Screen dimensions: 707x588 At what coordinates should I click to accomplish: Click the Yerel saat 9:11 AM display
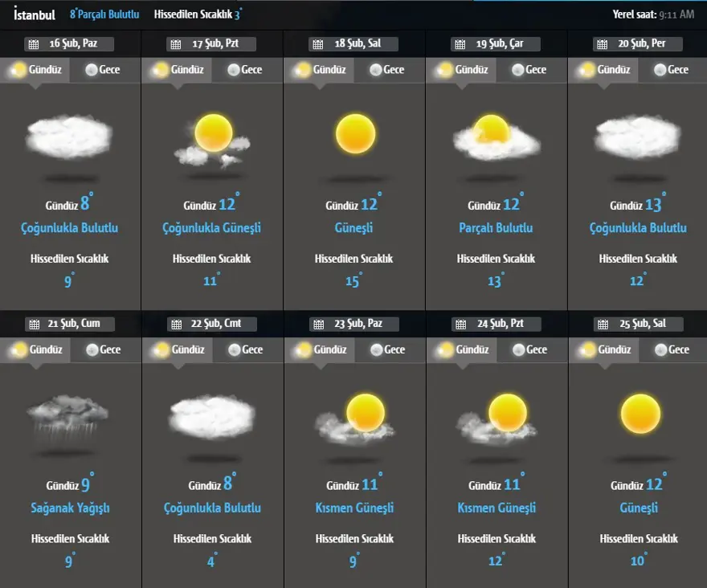coord(653,14)
